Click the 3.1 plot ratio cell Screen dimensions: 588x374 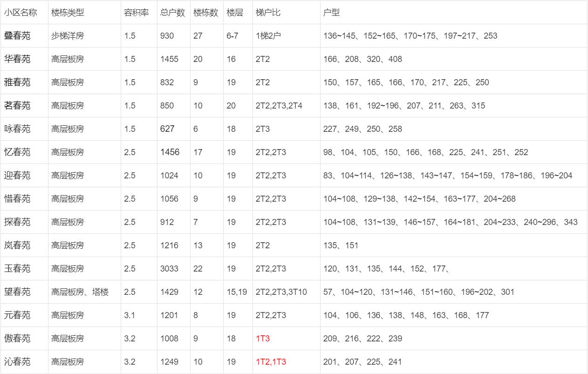coord(130,315)
